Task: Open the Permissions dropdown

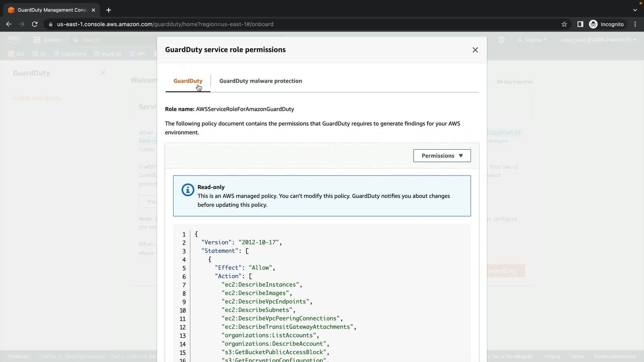Action: (x=442, y=156)
